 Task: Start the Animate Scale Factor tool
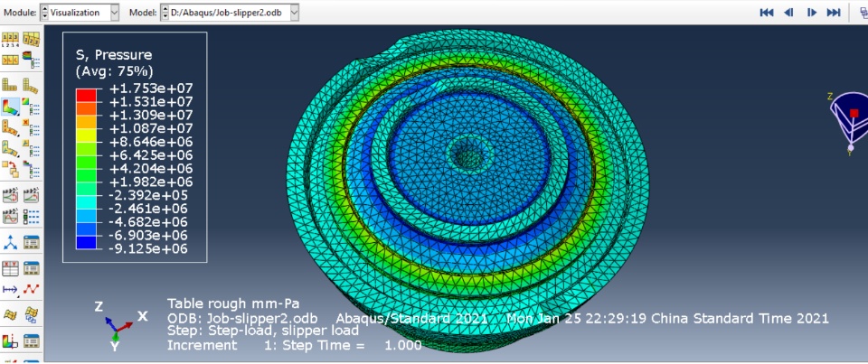[x=11, y=196]
